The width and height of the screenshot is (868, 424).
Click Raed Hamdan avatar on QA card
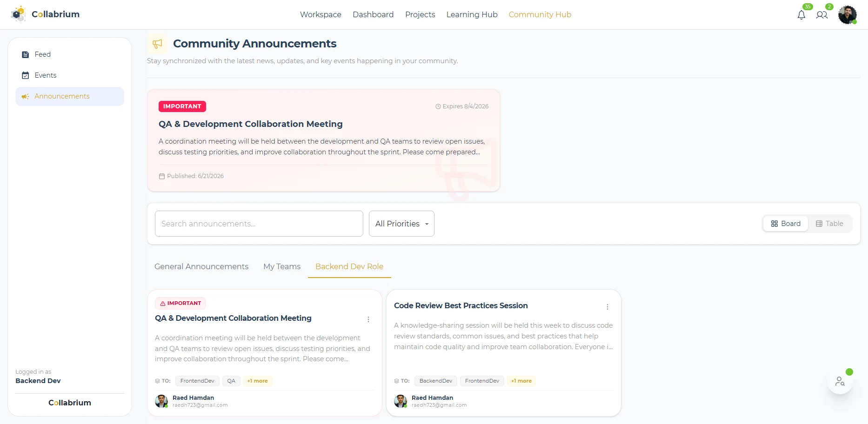click(161, 401)
